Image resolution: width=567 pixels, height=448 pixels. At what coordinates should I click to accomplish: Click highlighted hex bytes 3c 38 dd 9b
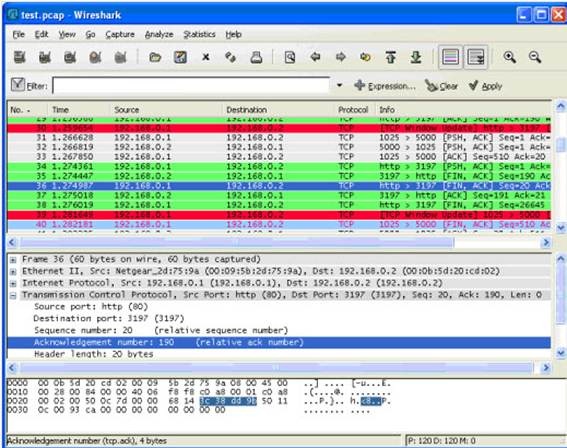click(x=228, y=401)
